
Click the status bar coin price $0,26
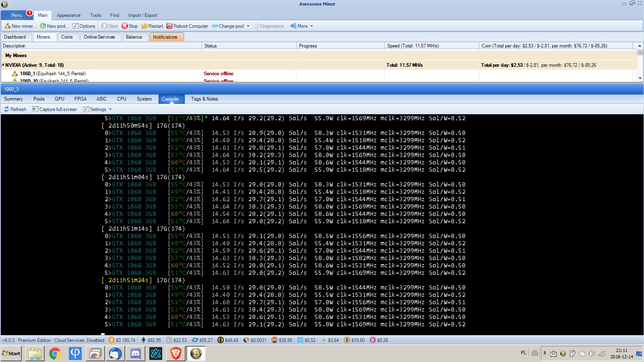coord(379,340)
